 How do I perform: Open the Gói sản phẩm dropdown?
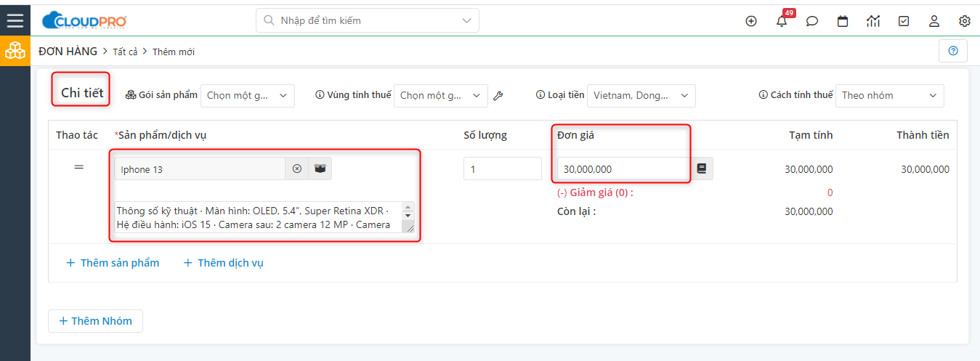[x=248, y=95]
